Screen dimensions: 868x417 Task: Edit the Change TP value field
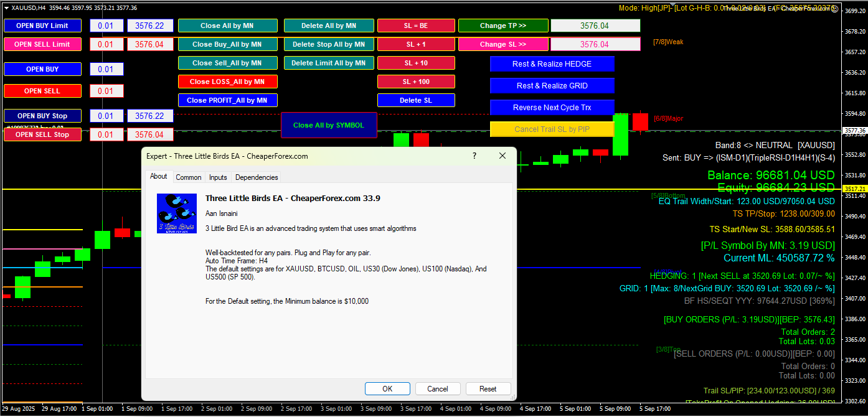(x=595, y=26)
